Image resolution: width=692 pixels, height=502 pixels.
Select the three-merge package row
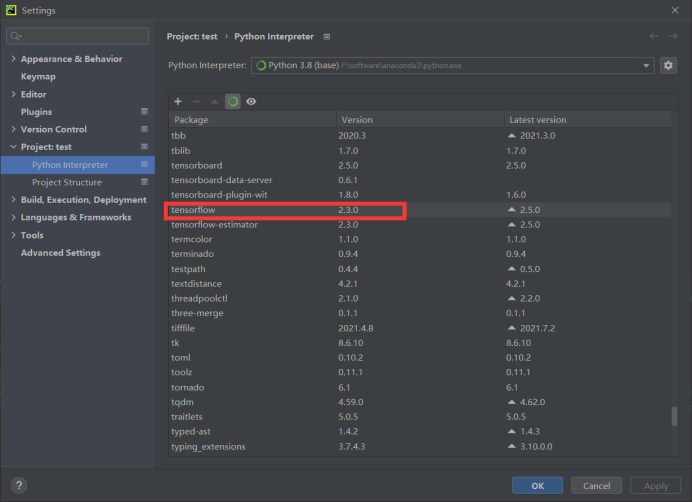point(420,313)
